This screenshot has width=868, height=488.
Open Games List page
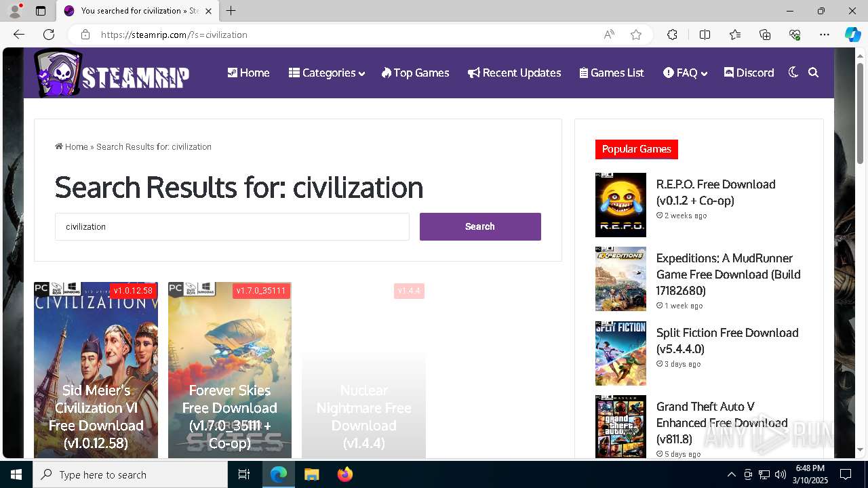click(612, 73)
